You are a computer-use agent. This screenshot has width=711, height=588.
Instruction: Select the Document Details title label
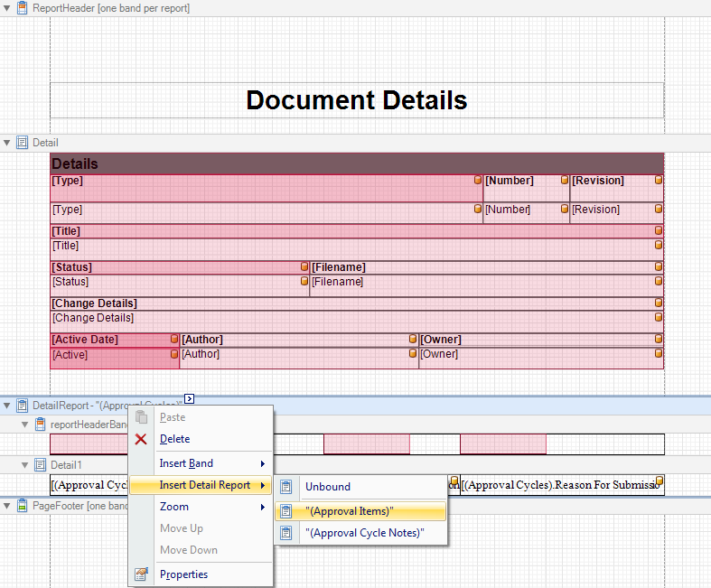(x=357, y=100)
